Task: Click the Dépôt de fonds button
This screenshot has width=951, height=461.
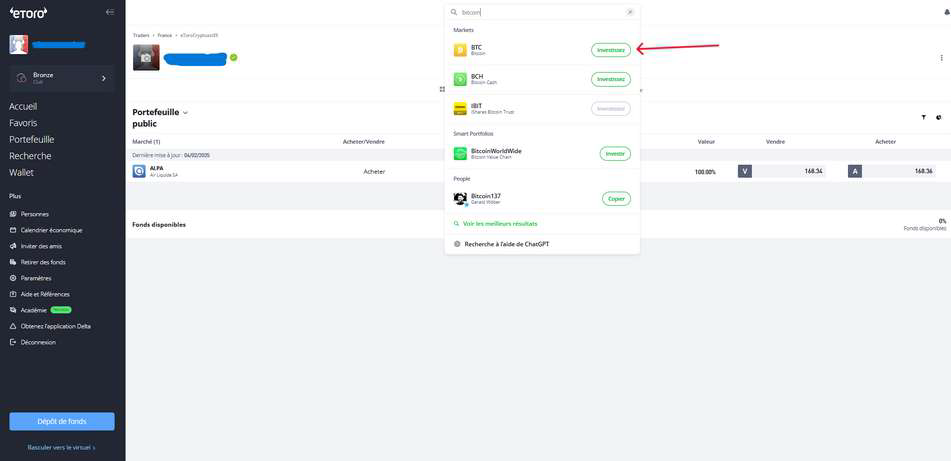Action: 62,421
